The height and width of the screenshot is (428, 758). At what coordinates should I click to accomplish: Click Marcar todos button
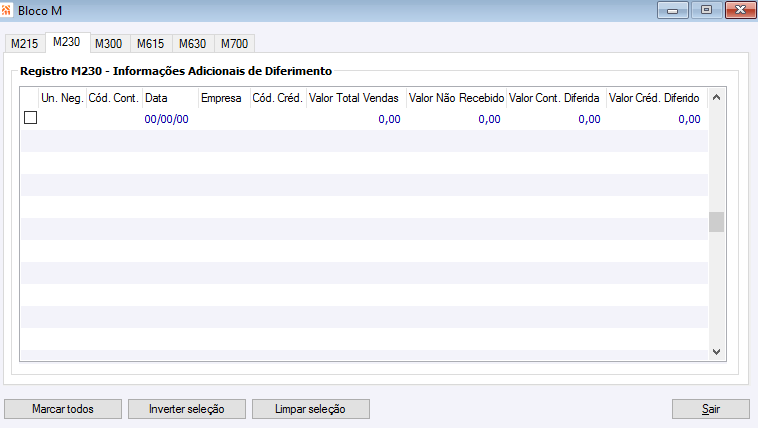coord(63,409)
